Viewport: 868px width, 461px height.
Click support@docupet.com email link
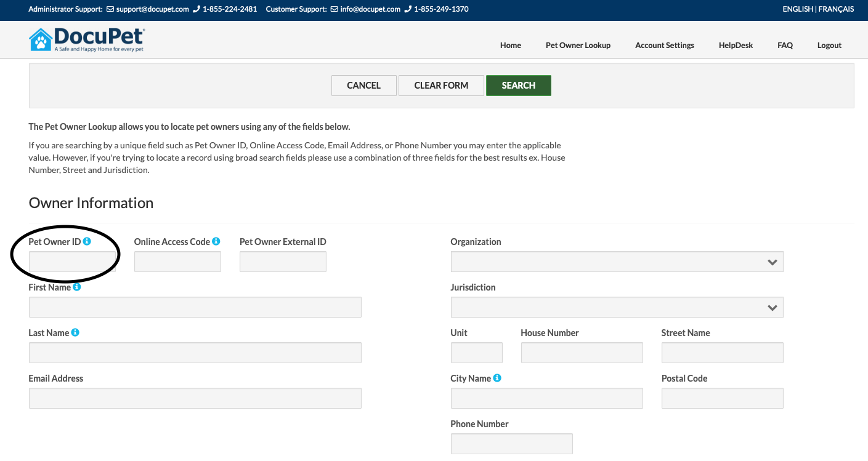click(x=152, y=9)
